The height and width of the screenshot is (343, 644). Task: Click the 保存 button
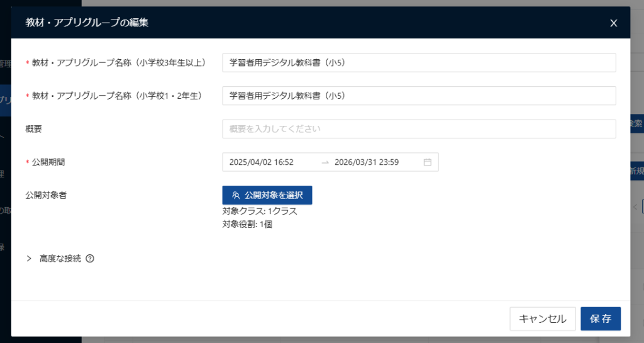pos(601,318)
